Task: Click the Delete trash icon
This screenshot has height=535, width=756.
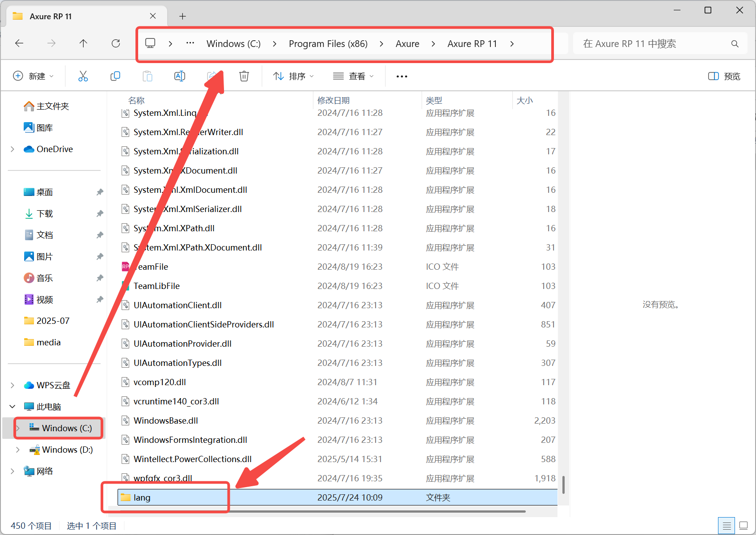Action: click(x=244, y=76)
